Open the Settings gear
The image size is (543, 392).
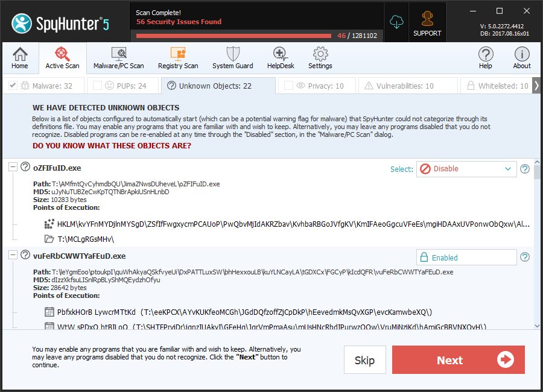[320, 58]
